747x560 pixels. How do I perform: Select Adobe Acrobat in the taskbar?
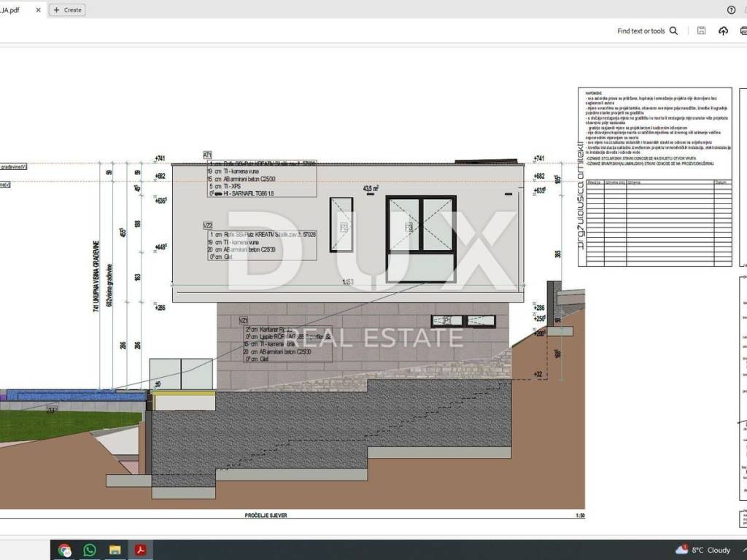[140, 550]
